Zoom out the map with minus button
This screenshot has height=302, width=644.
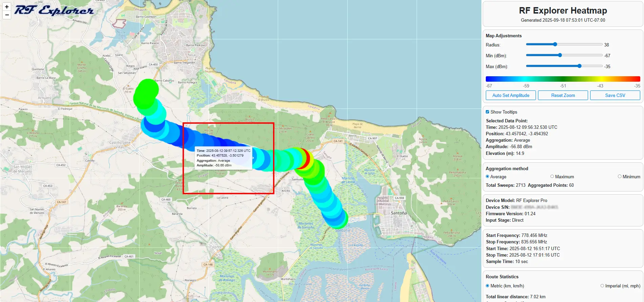(7, 15)
